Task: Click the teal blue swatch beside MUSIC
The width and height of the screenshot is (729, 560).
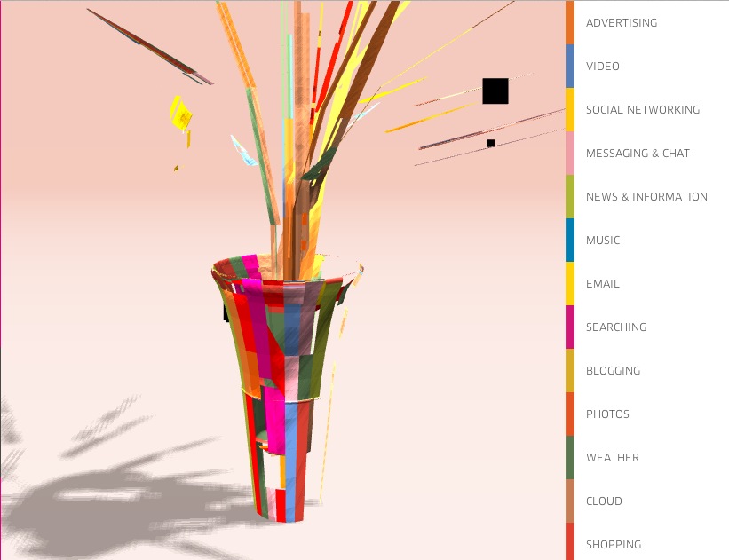Action: 569,241
